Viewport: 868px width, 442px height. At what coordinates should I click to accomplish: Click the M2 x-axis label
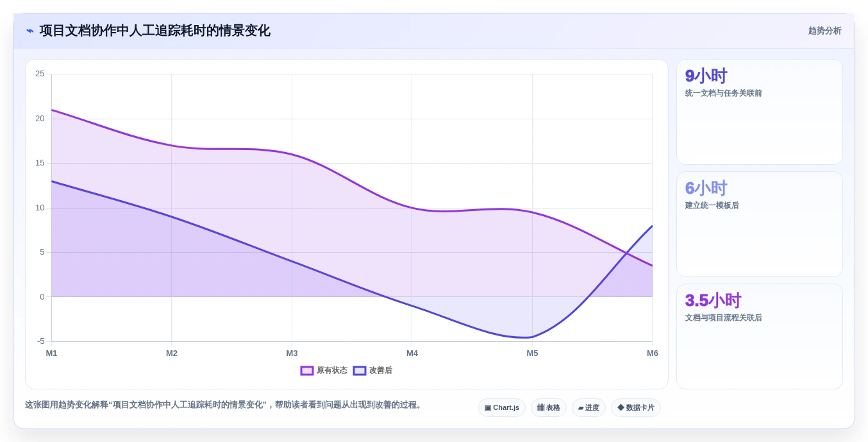(x=172, y=353)
